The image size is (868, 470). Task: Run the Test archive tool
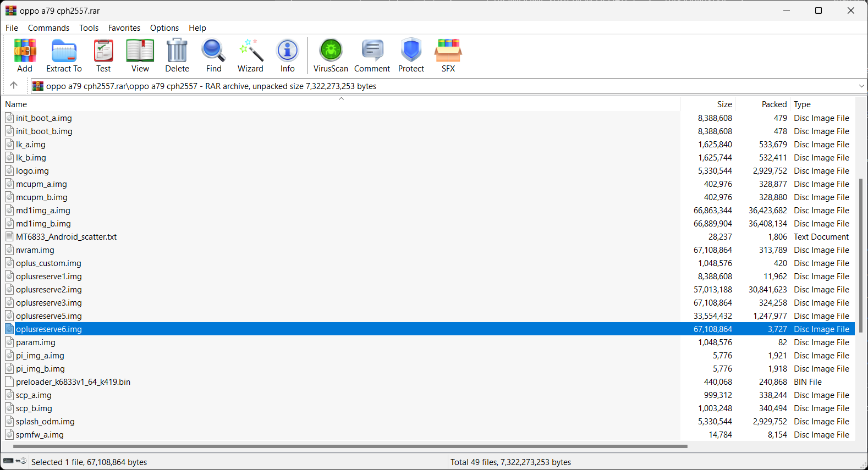tap(103, 56)
